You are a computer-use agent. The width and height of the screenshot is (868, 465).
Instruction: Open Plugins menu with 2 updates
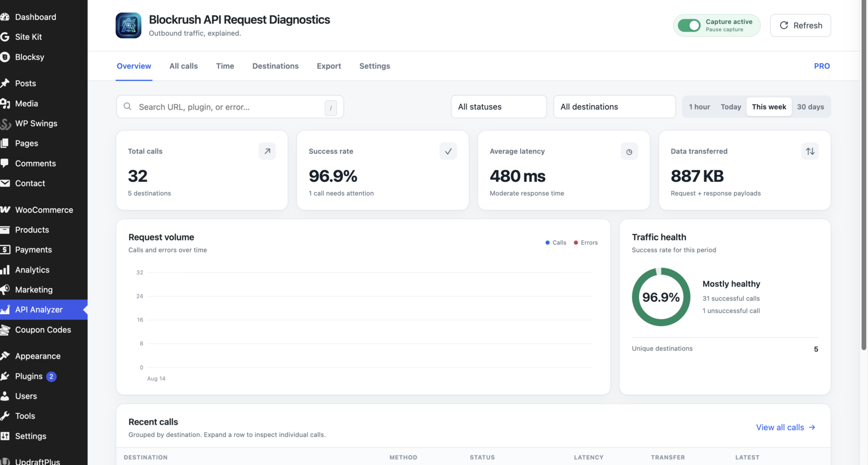click(43, 376)
